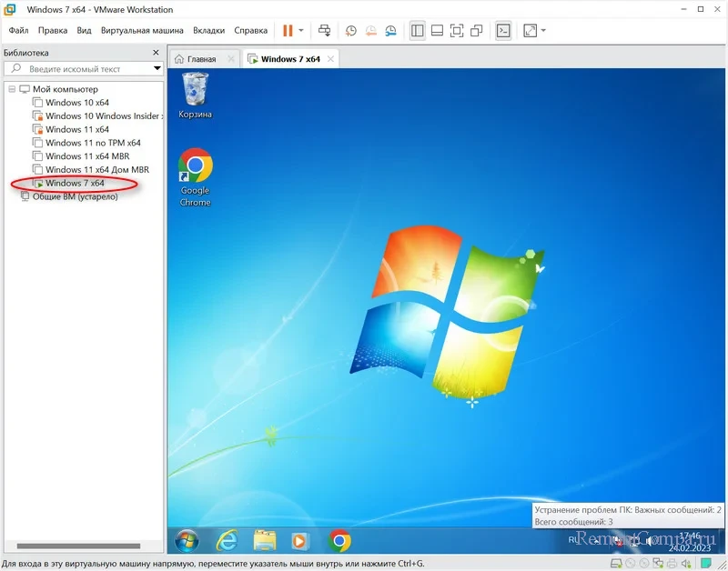Open the Windows 7 Start menu
Image resolution: width=728 pixels, height=571 pixels.
pyautogui.click(x=187, y=541)
